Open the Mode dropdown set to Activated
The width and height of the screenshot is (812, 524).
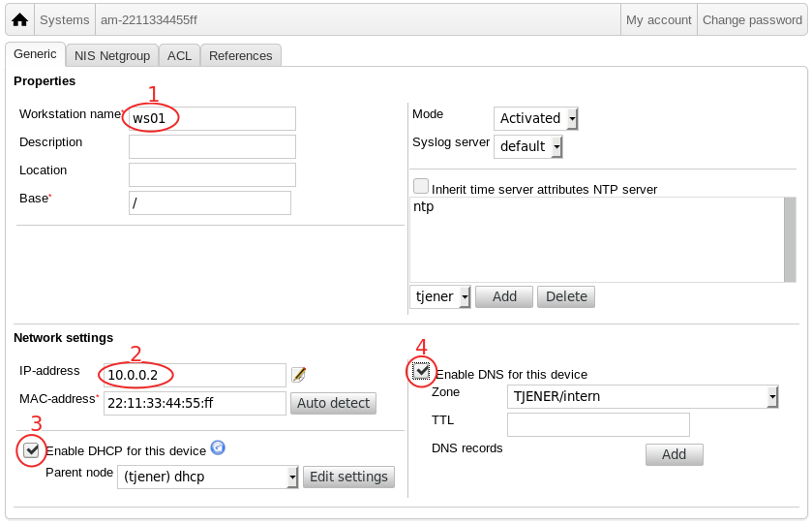pos(536,118)
